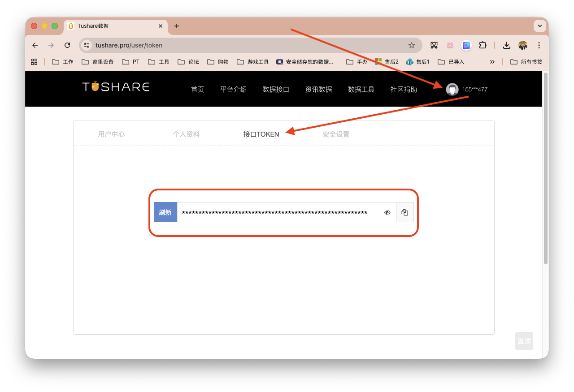Viewport: 574px width, 392px height.
Task: Click the TUSHARE logo
Action: point(115,86)
